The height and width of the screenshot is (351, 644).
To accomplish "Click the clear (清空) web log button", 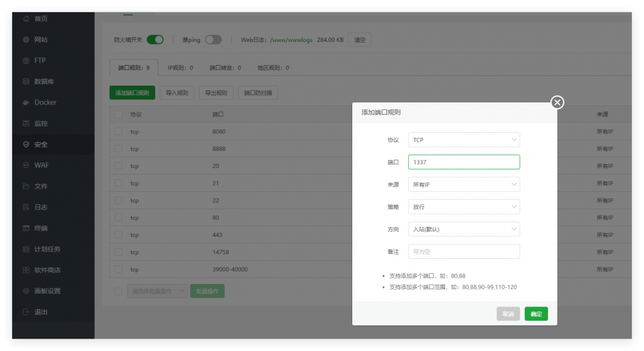I will coord(359,40).
